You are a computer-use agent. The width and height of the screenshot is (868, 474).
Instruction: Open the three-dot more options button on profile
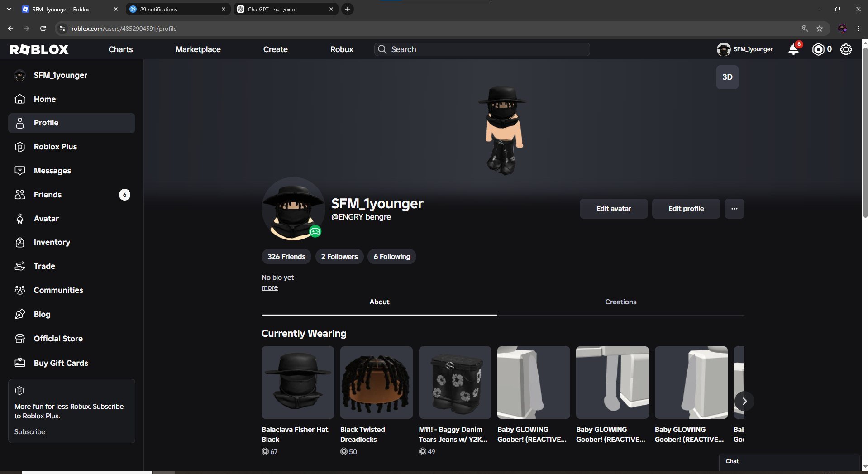coord(734,209)
